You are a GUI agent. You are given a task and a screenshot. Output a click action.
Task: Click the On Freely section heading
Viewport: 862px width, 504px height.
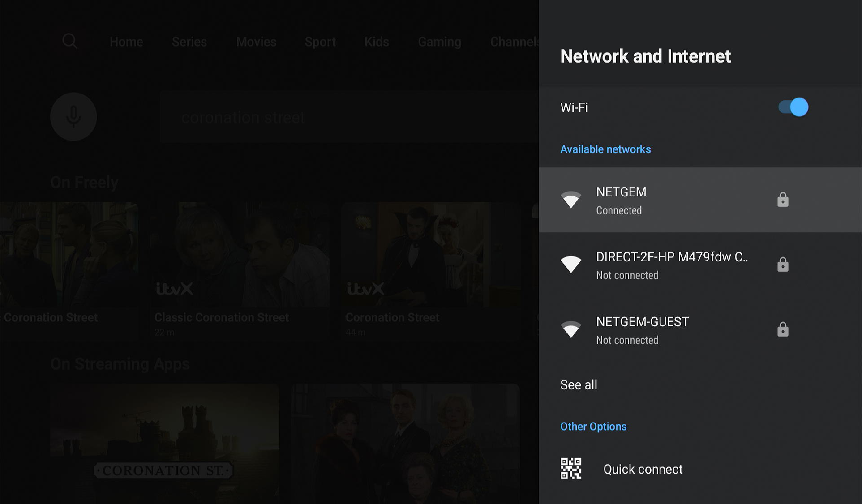coord(84,182)
